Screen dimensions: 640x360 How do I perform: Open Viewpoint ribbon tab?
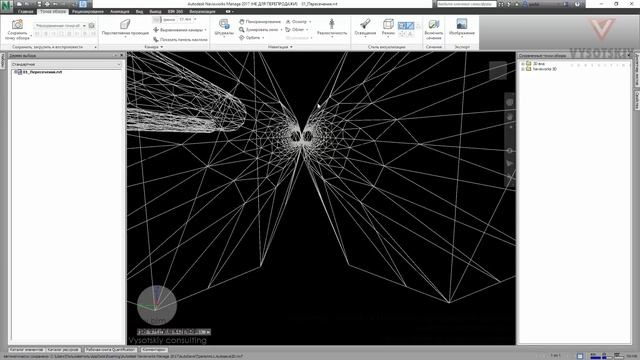point(52,11)
